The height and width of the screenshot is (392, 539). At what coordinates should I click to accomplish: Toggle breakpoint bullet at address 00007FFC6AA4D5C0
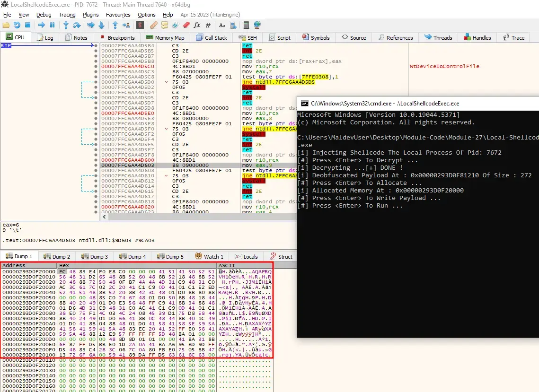96,67
